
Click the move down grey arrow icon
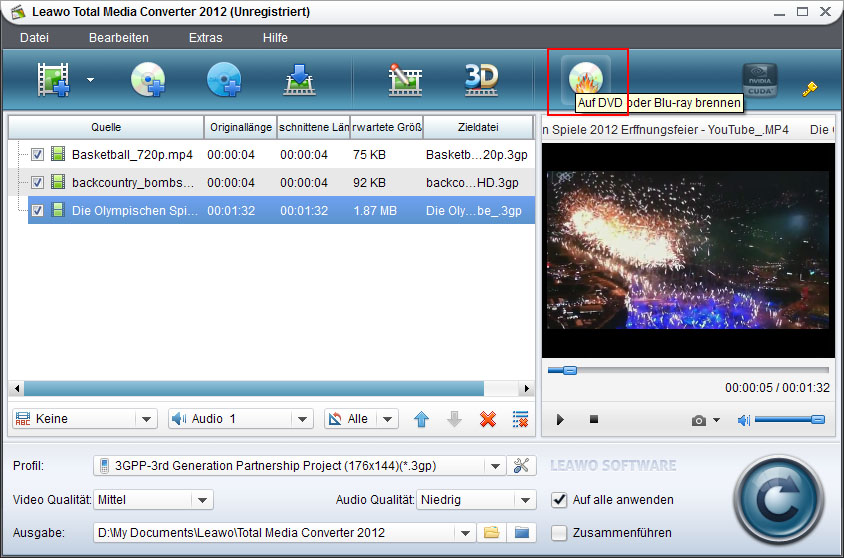click(x=454, y=419)
